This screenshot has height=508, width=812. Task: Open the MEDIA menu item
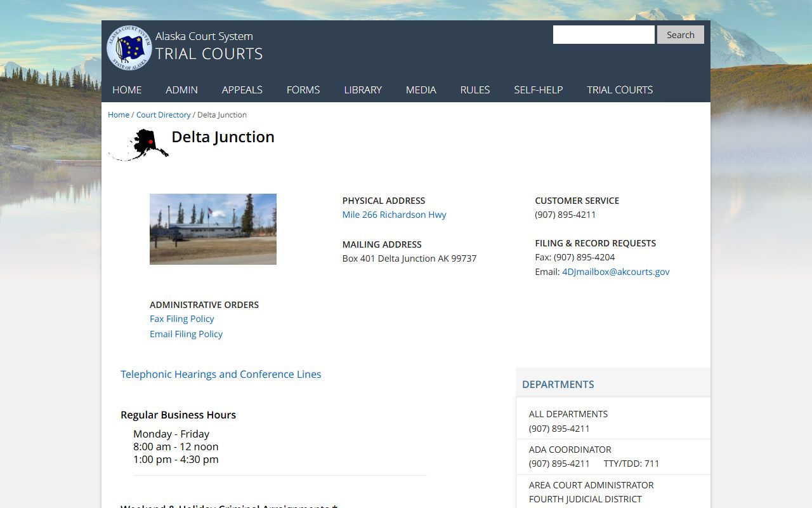click(421, 90)
